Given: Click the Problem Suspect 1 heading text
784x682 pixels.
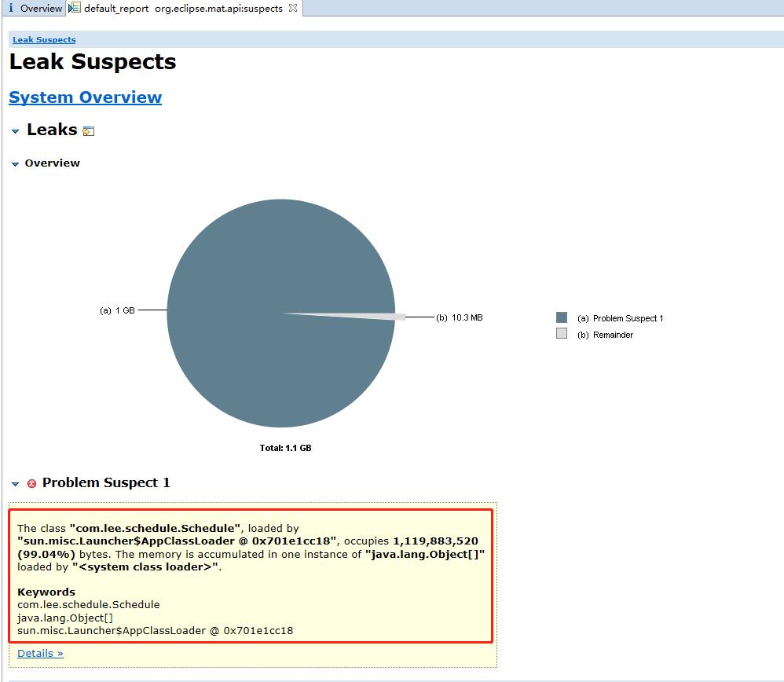Looking at the screenshot, I should [106, 483].
